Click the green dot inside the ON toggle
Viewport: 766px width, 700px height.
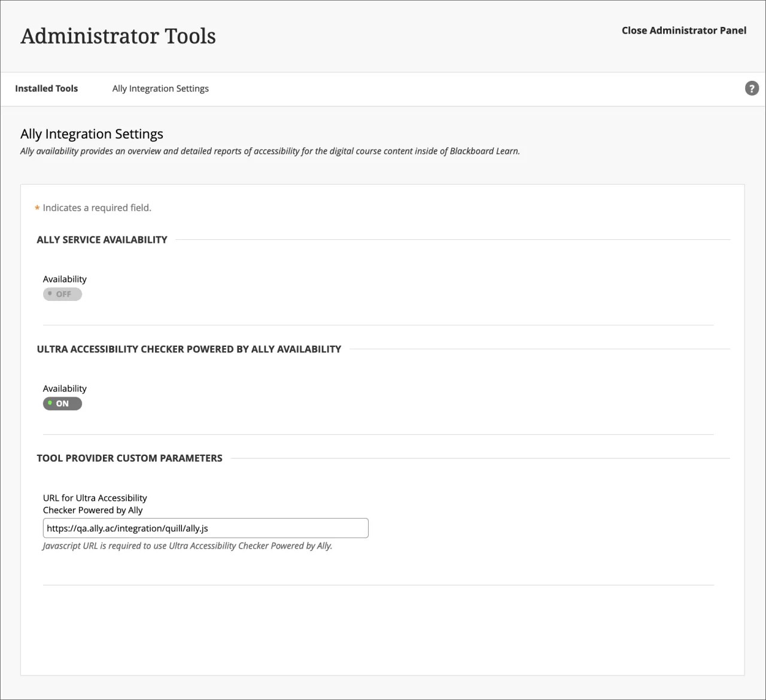50,403
